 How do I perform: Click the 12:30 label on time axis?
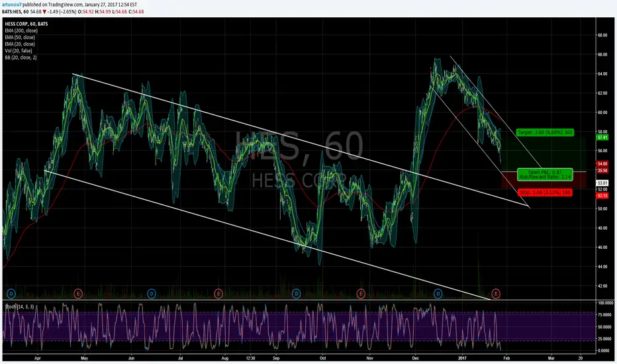pos(250,358)
